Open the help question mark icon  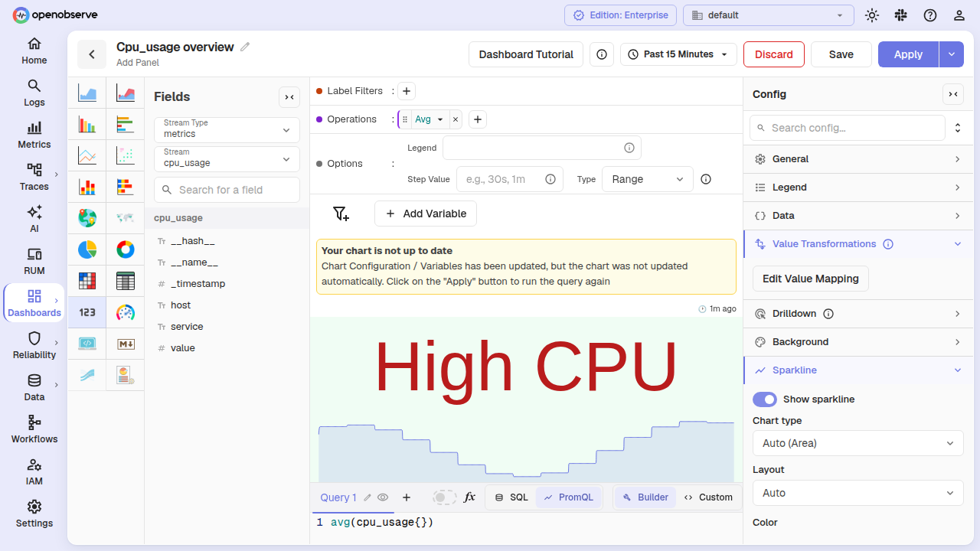(x=930, y=15)
